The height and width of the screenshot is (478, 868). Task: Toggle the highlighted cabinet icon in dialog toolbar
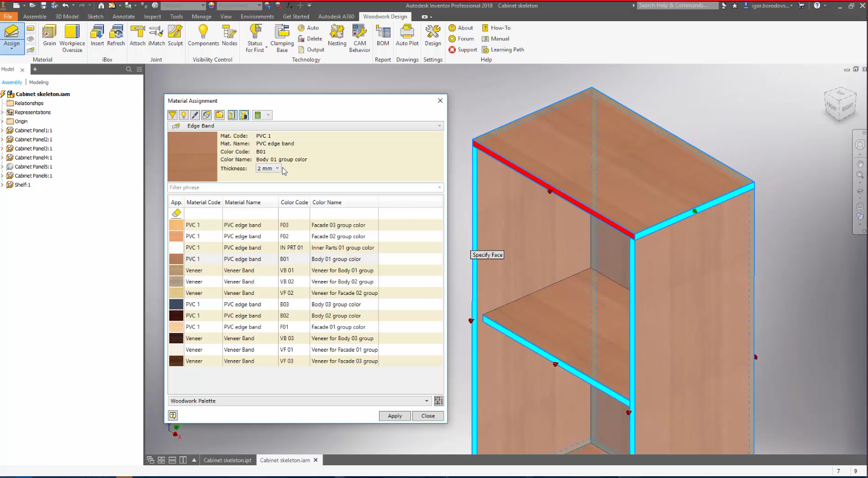click(x=232, y=115)
